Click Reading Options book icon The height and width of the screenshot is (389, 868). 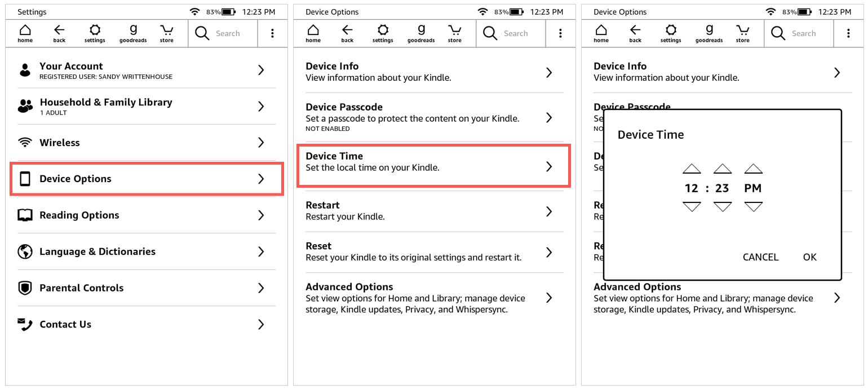click(x=25, y=215)
